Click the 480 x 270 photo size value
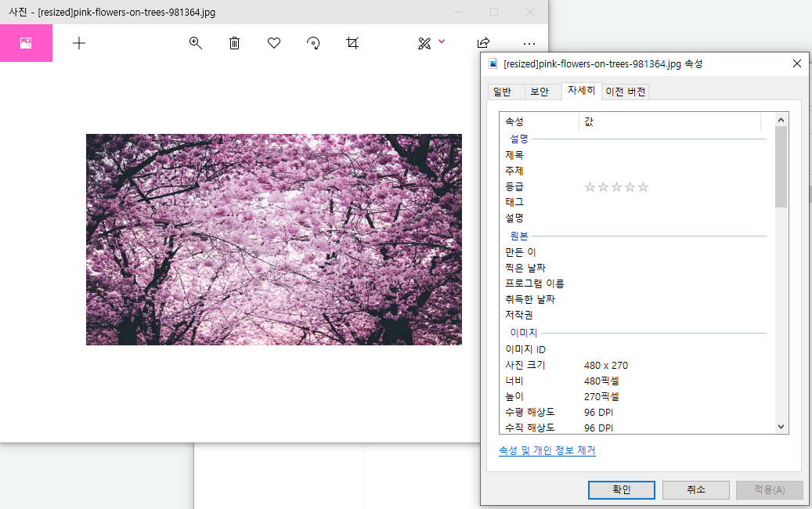Screen dimensions: 812x509 pyautogui.click(x=606, y=366)
